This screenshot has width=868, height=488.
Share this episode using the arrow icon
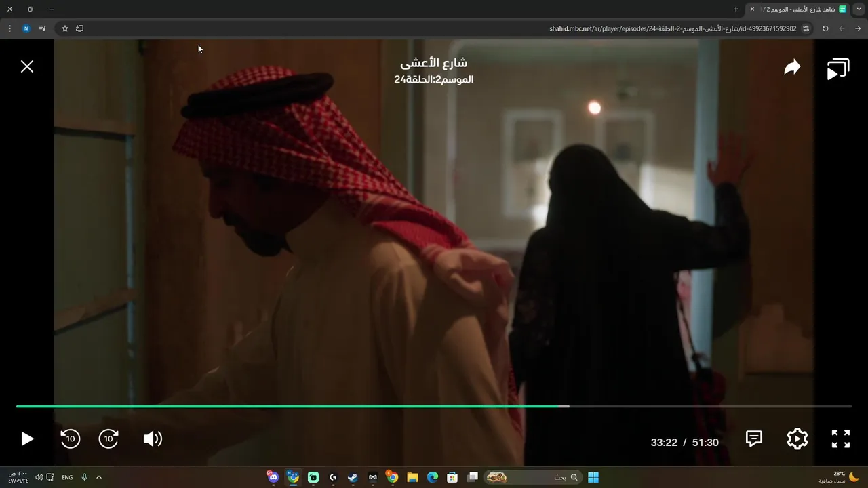pos(792,67)
